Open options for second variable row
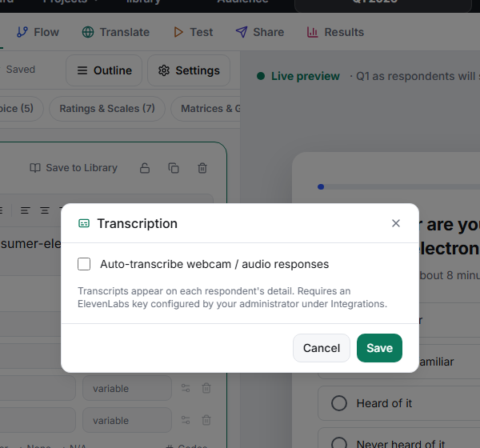This screenshot has height=448, width=480. [186, 420]
